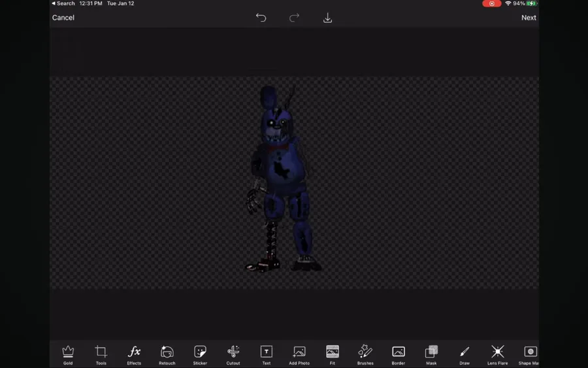
Task: Open the fx Effects panel
Action: (134, 355)
